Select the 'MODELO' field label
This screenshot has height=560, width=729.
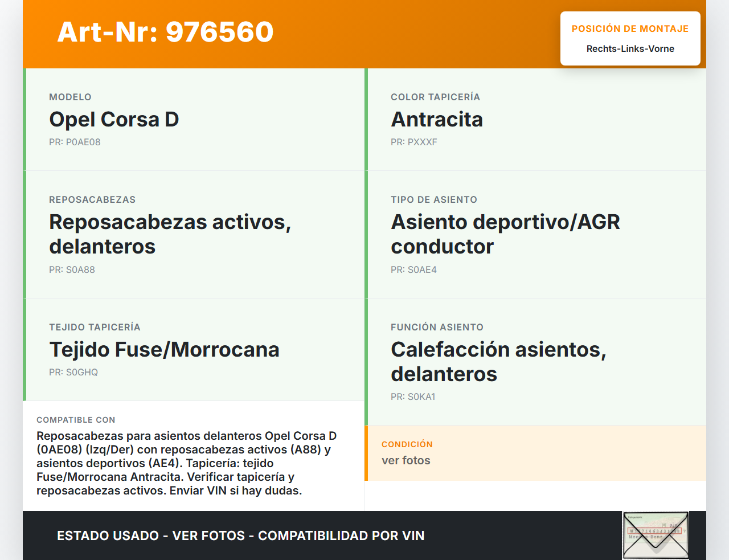(x=70, y=97)
